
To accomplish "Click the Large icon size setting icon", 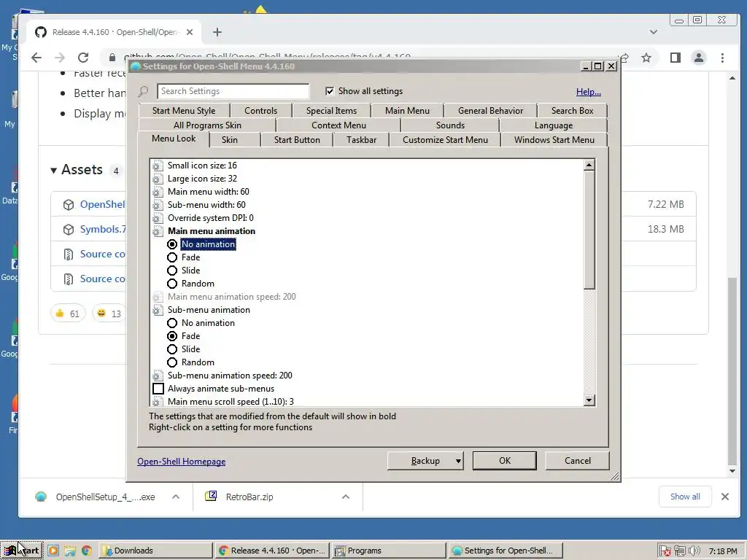I will (158, 179).
